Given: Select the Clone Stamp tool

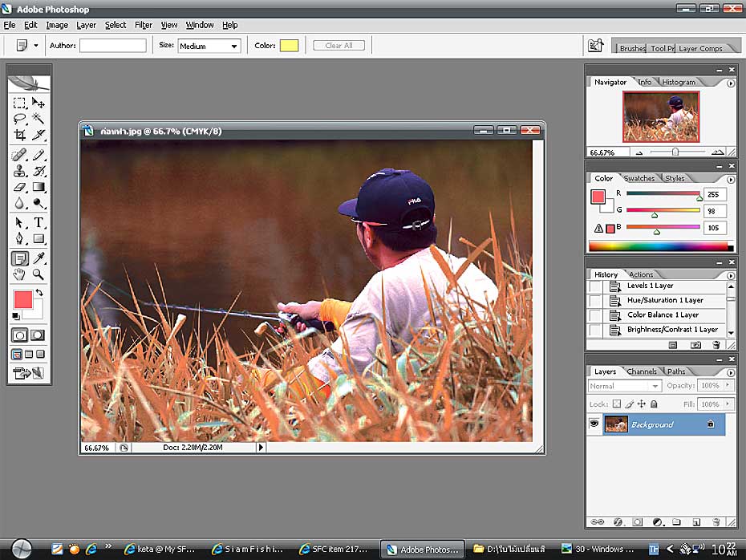Looking at the screenshot, I should tap(19, 171).
